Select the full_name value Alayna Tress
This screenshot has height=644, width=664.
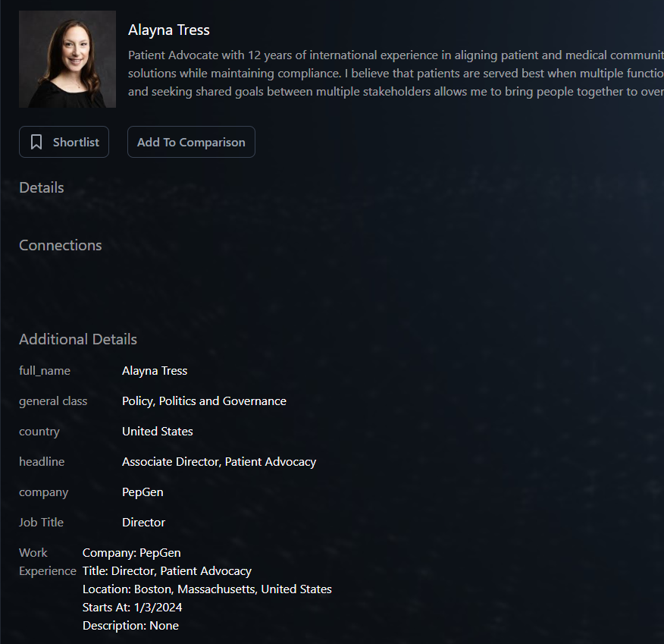(x=155, y=371)
